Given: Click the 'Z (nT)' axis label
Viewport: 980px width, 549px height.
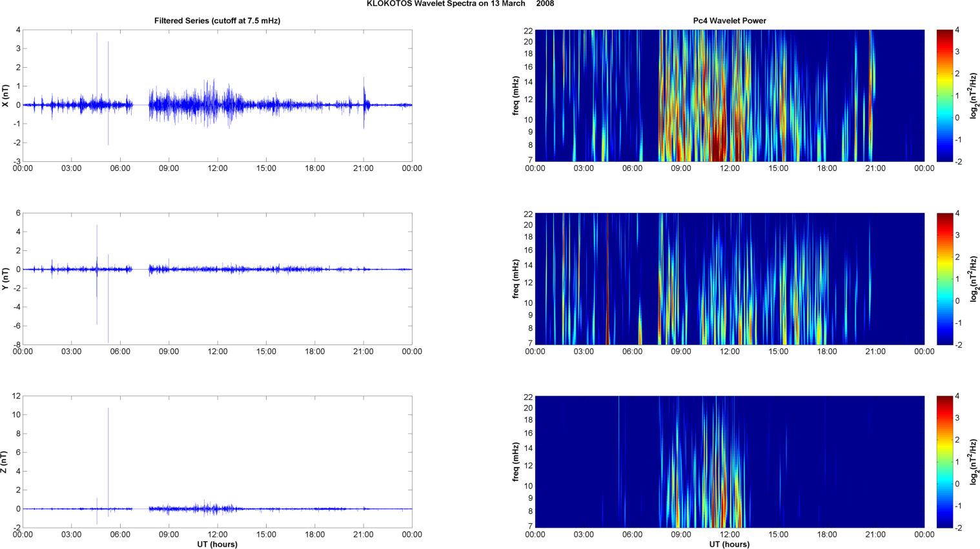Looking at the screenshot, I should click(x=5, y=462).
